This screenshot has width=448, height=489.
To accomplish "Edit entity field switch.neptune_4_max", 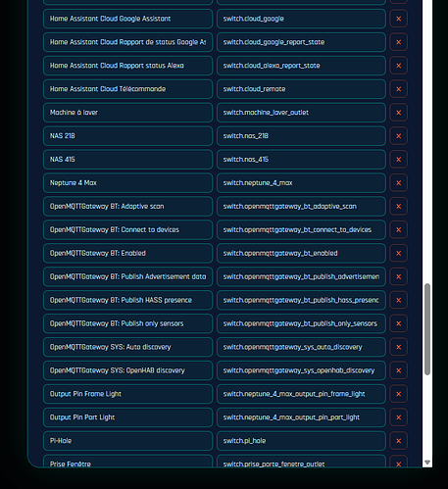I will [x=301, y=183].
